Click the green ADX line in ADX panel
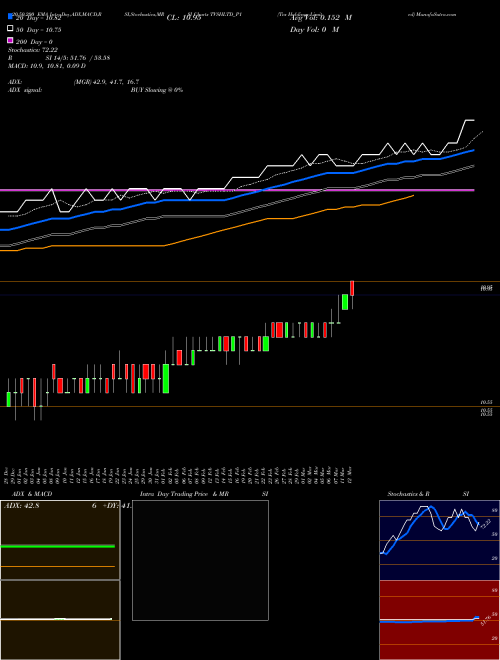Image resolution: width=500 pixels, height=660 pixels. tap(58, 546)
